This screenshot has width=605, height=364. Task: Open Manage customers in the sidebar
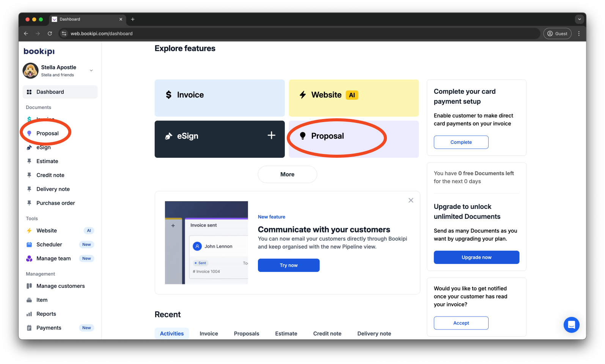tap(60, 286)
